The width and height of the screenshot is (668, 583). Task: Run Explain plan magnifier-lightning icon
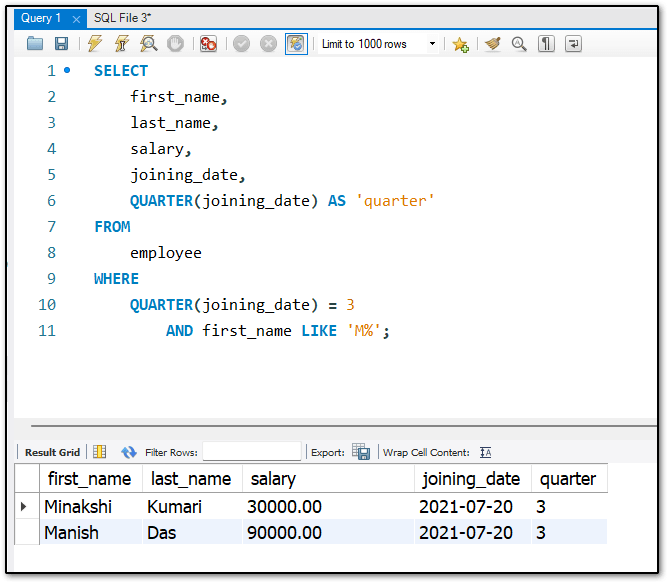tap(149, 43)
